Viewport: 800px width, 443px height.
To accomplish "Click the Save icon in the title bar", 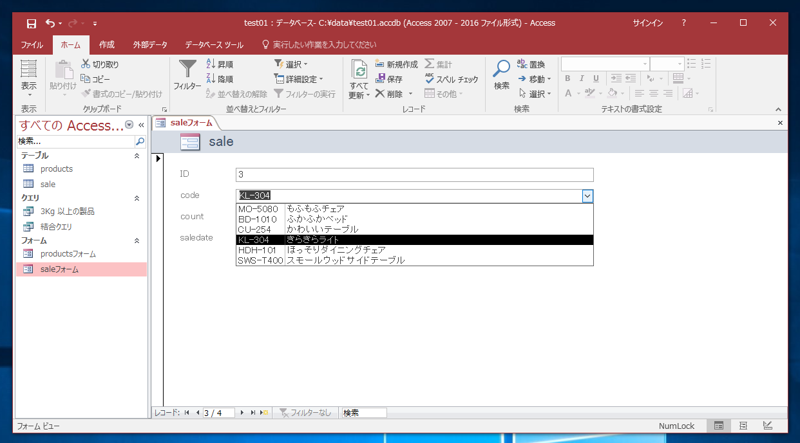I will [x=31, y=23].
